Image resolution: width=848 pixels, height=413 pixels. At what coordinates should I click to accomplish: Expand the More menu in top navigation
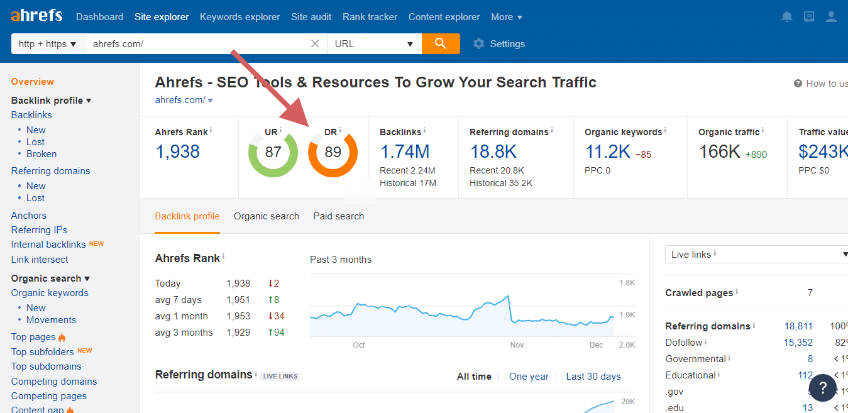point(505,17)
